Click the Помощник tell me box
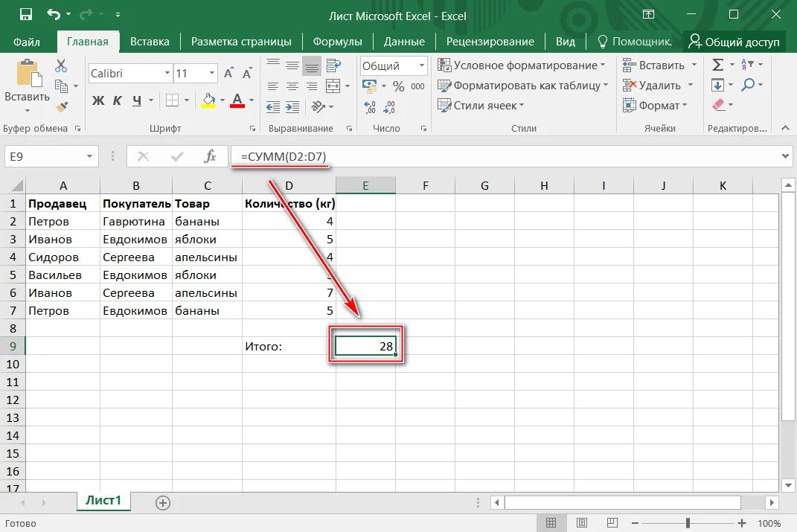This screenshot has height=532, width=797. [634, 42]
